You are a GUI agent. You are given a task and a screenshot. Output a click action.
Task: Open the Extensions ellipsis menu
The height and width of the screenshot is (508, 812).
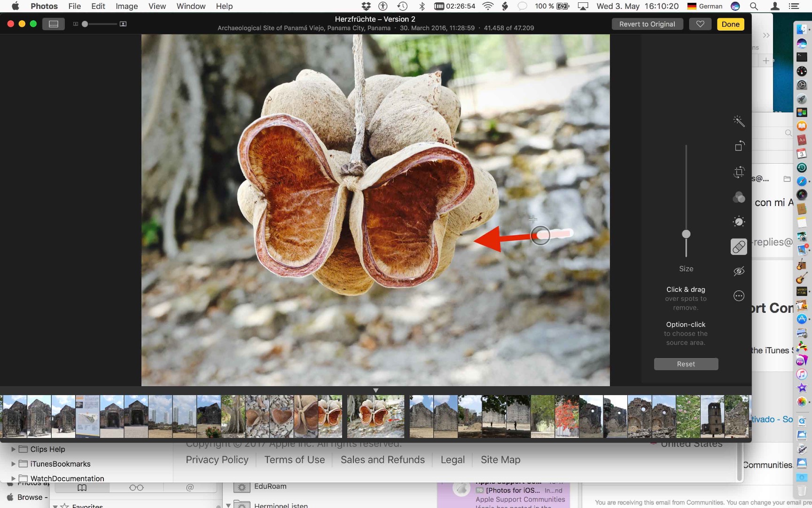pos(739,296)
